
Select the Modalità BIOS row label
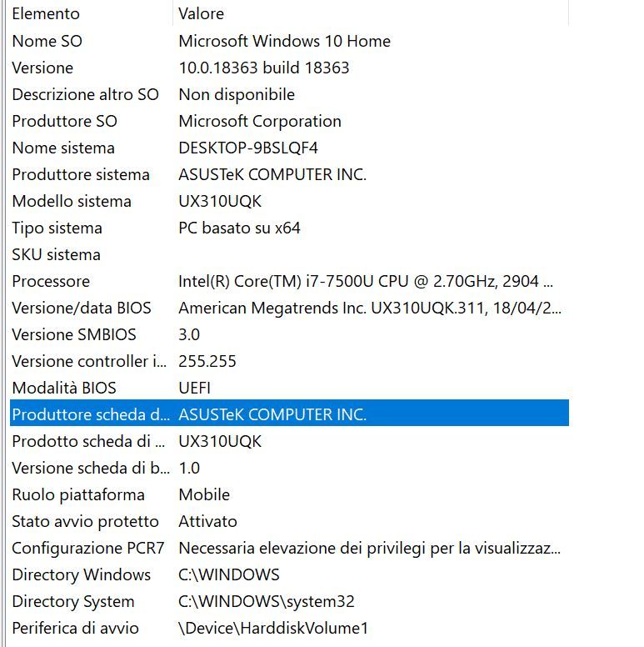click(x=64, y=389)
